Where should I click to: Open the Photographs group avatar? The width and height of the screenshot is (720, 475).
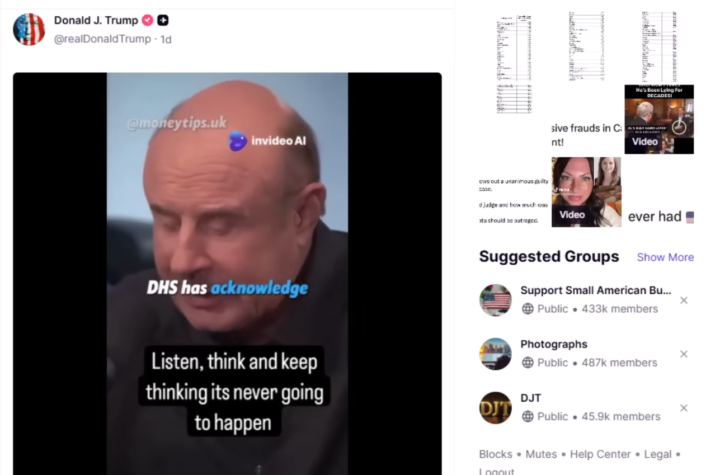(495, 354)
